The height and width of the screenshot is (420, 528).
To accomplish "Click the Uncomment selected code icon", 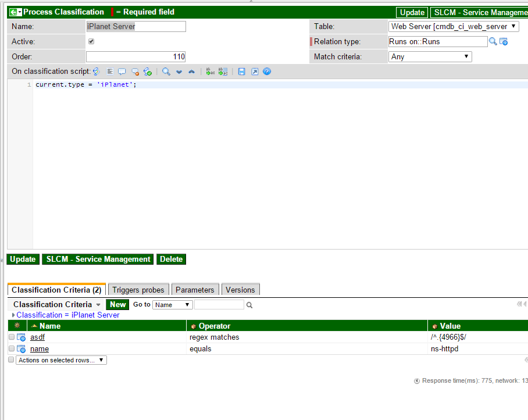I will point(135,72).
